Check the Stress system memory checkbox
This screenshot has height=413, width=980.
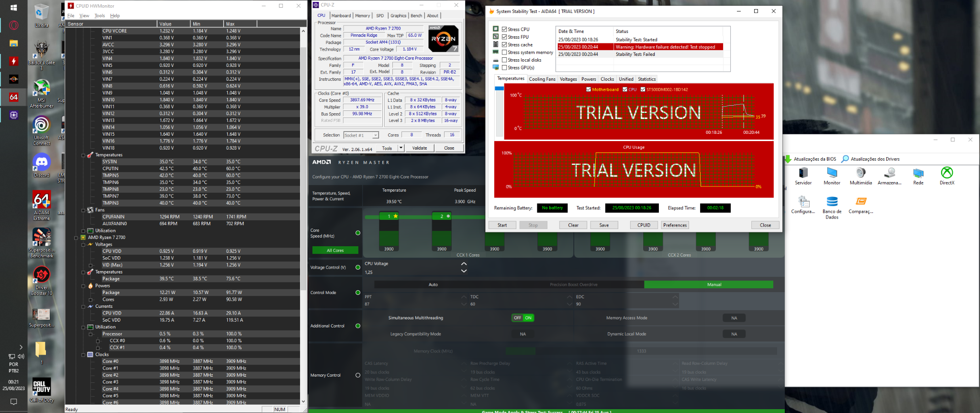click(504, 52)
